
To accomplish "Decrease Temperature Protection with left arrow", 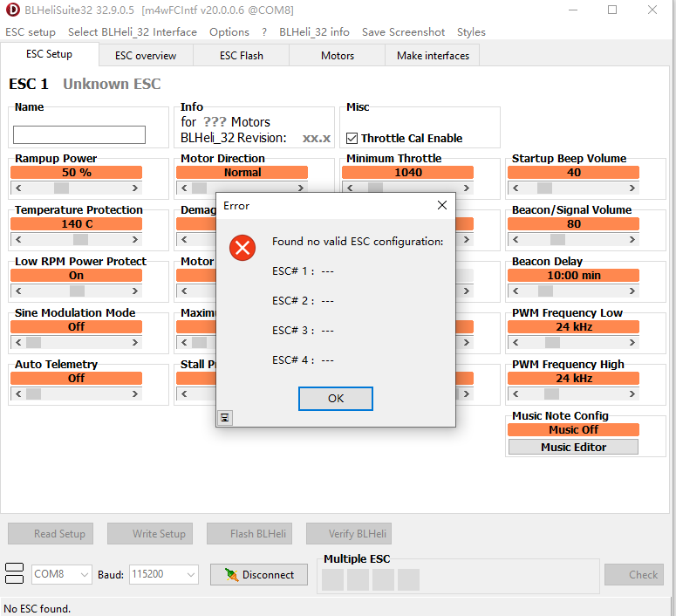I will [x=18, y=239].
